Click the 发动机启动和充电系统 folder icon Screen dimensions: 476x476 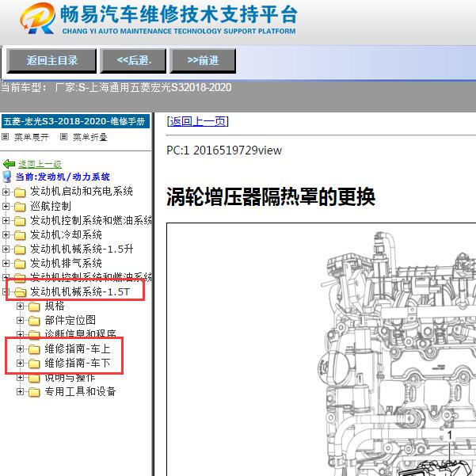coord(20,192)
